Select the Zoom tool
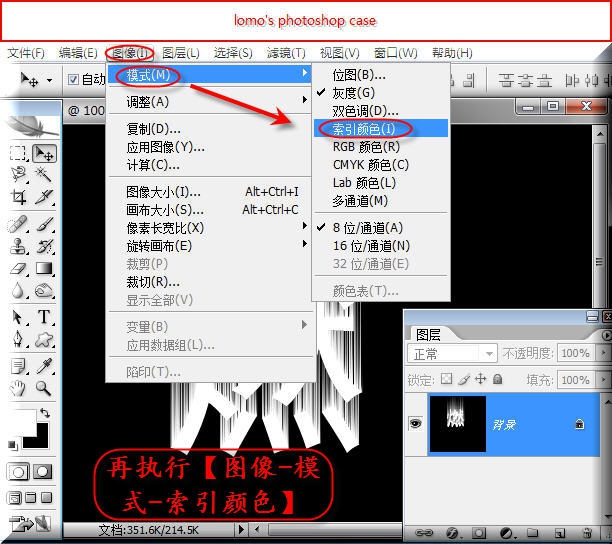The image size is (612, 544). [43, 388]
